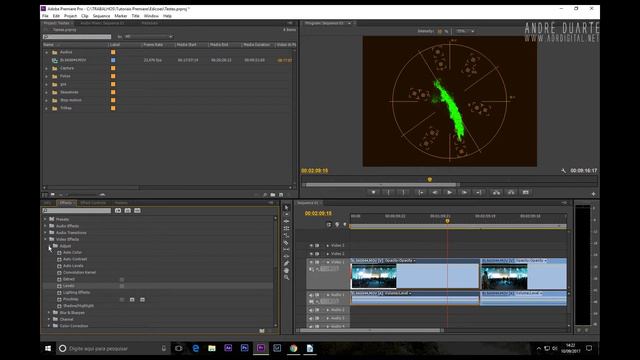This screenshot has width=640, height=360.
Task: Filter by YUV effects icon
Action: [x=138, y=211]
